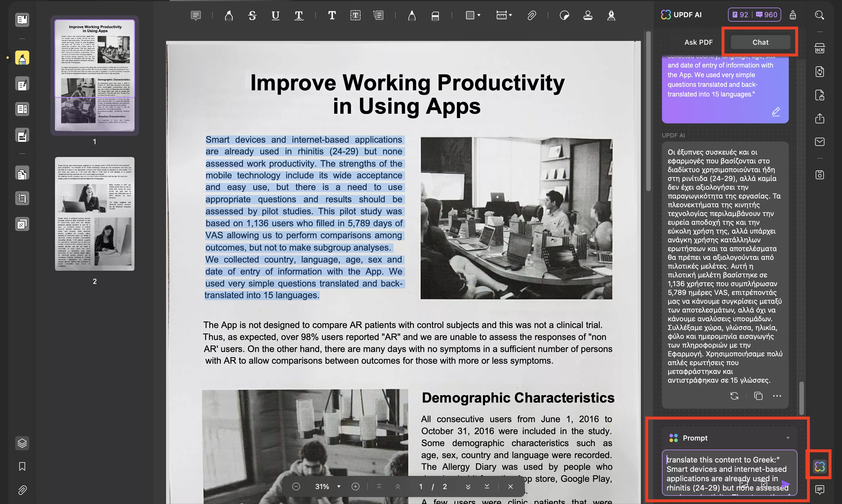Screen dimensions: 842x504
Task: Toggle the layers panel icon
Action: pyautogui.click(x=22, y=443)
